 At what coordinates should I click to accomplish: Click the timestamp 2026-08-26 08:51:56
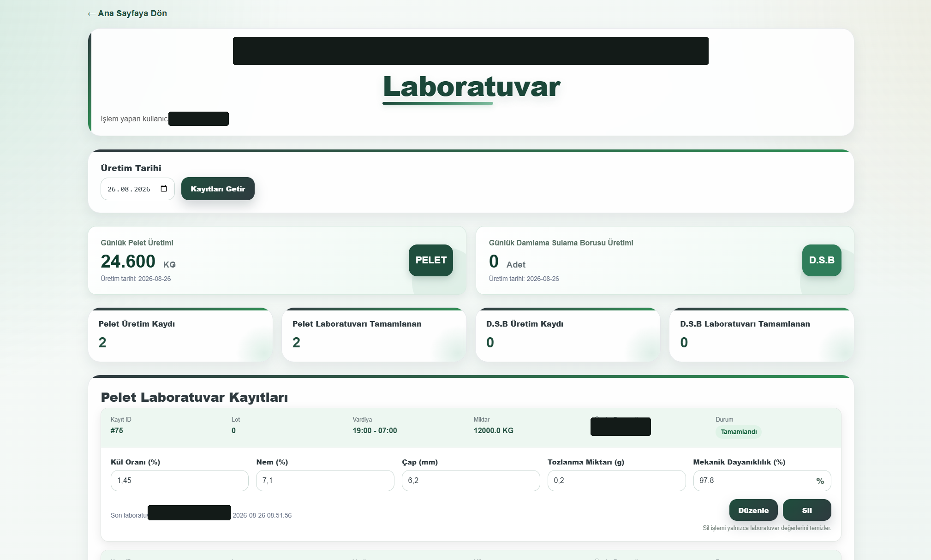tap(262, 515)
